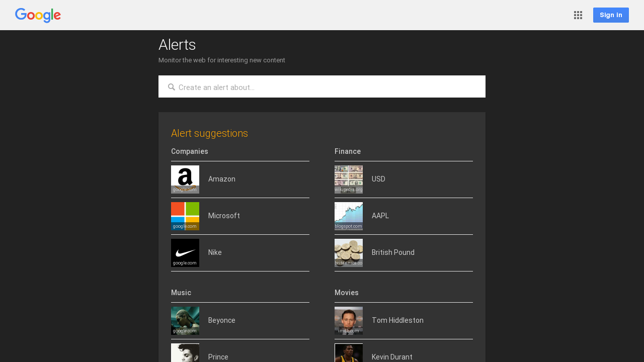Select the USD banknotes thumbnail
The width and height of the screenshot is (644, 362).
pyautogui.click(x=349, y=179)
